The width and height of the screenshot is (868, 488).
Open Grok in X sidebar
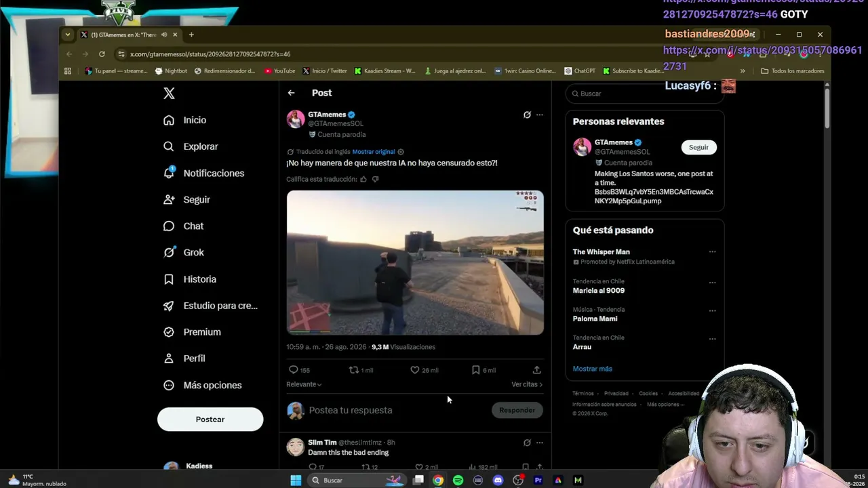[x=184, y=252]
